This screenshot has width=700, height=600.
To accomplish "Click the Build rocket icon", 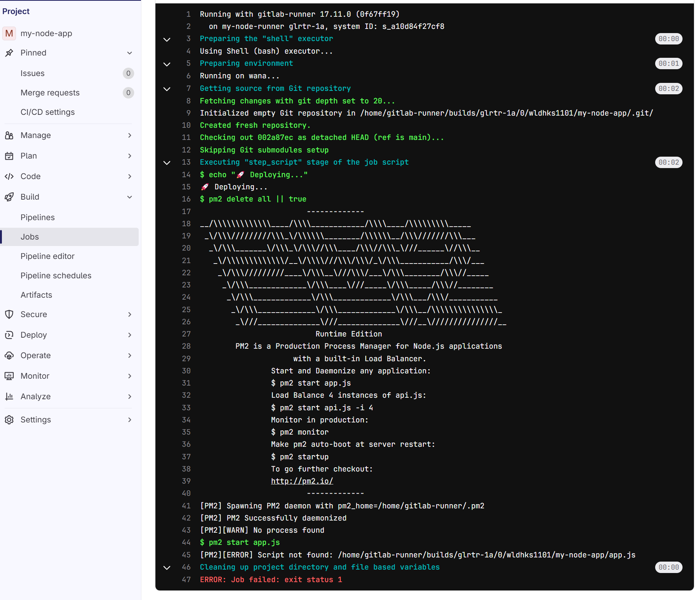I will coord(9,197).
